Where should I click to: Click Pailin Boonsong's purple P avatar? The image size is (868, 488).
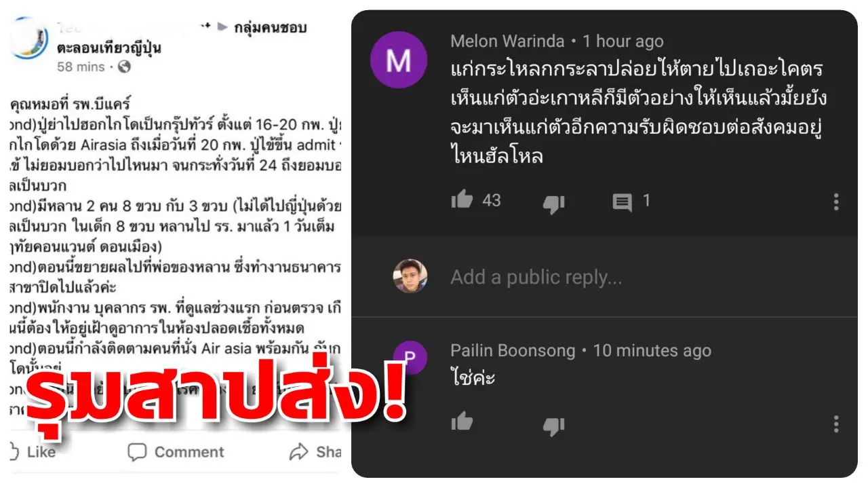coord(410,358)
